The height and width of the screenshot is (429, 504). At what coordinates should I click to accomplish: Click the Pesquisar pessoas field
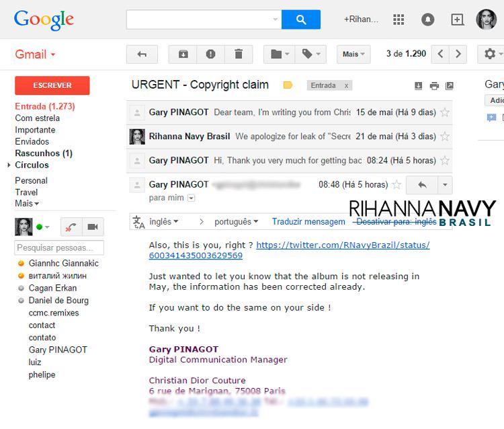(59, 247)
